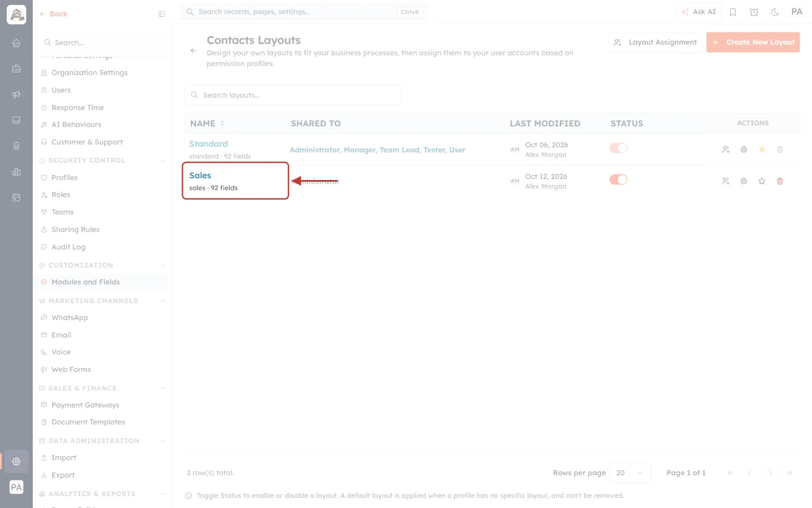Image resolution: width=812 pixels, height=508 pixels.
Task: Collapse the sidebar panel icon
Action: click(162, 14)
